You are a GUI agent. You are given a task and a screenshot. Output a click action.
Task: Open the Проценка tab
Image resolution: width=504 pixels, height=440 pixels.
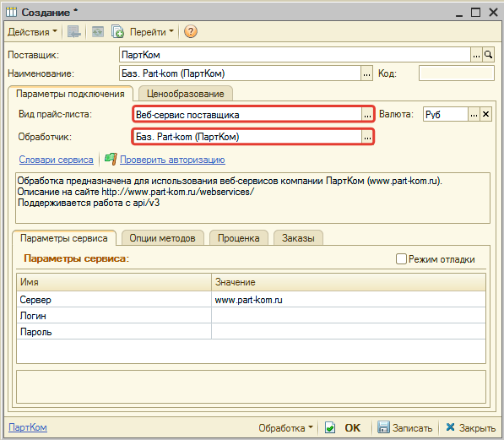(x=239, y=238)
